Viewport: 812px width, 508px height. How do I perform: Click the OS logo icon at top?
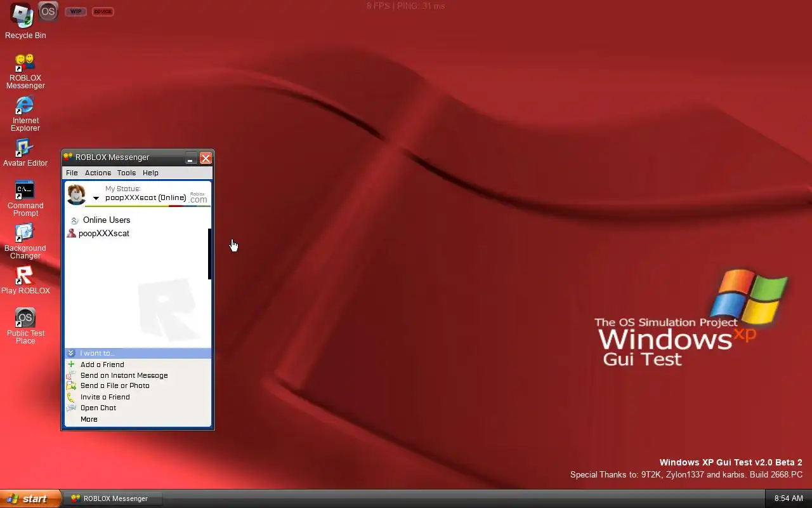point(48,11)
